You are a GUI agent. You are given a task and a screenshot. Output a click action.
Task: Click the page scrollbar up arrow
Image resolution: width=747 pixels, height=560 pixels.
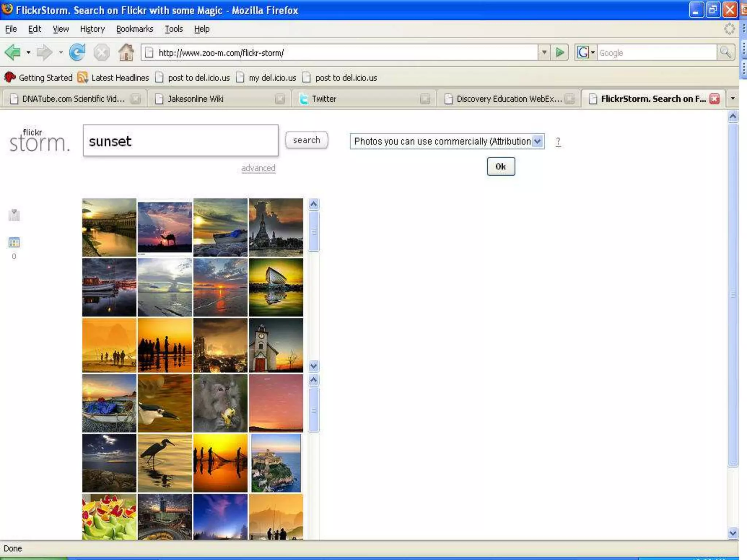tap(733, 117)
